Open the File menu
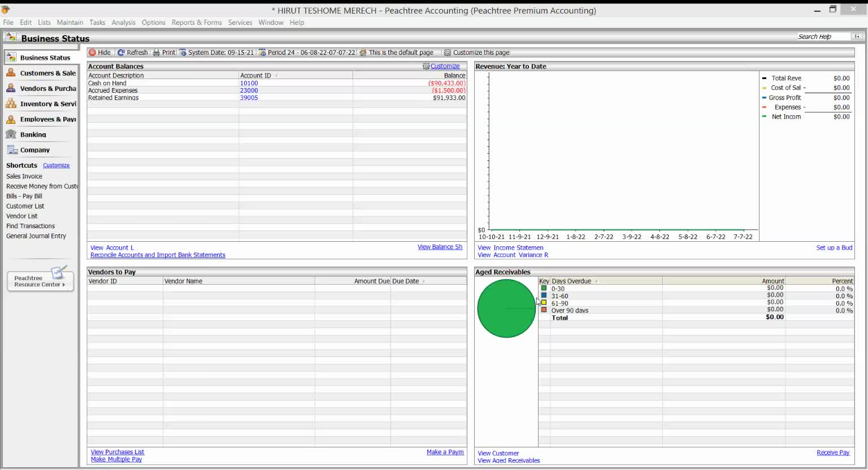The image size is (868, 470). 8,23
